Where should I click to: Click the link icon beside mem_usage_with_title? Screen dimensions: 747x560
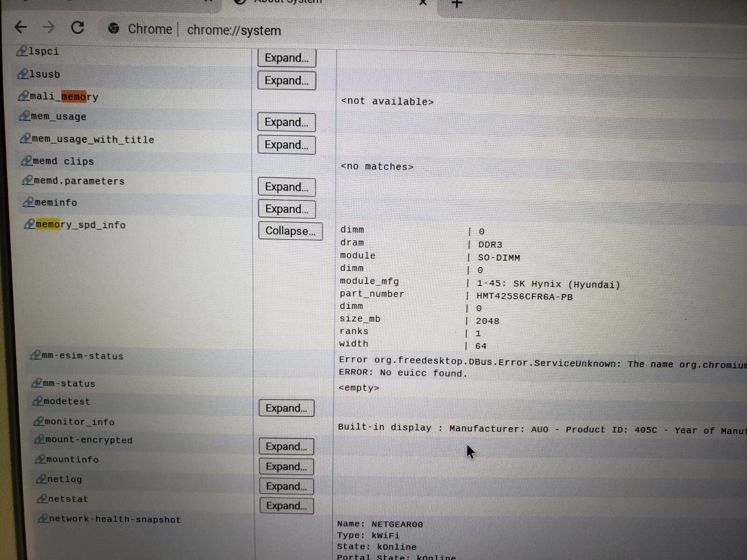point(26,138)
